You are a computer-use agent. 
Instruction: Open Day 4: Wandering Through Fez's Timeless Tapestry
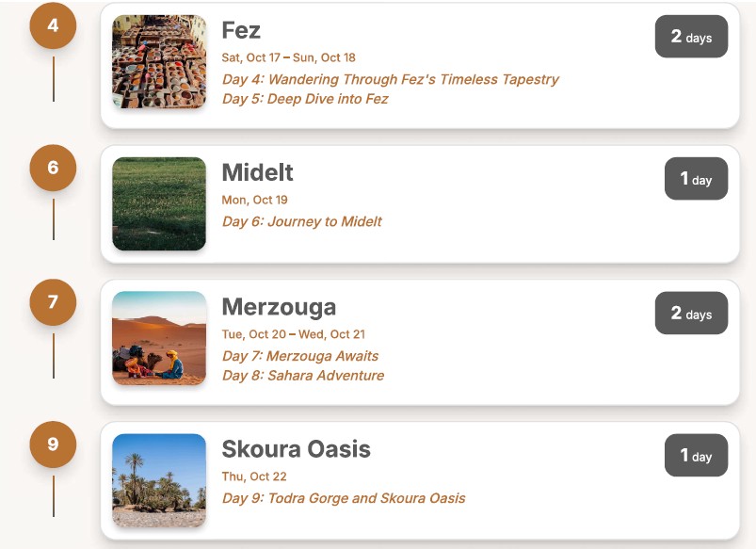pos(390,79)
